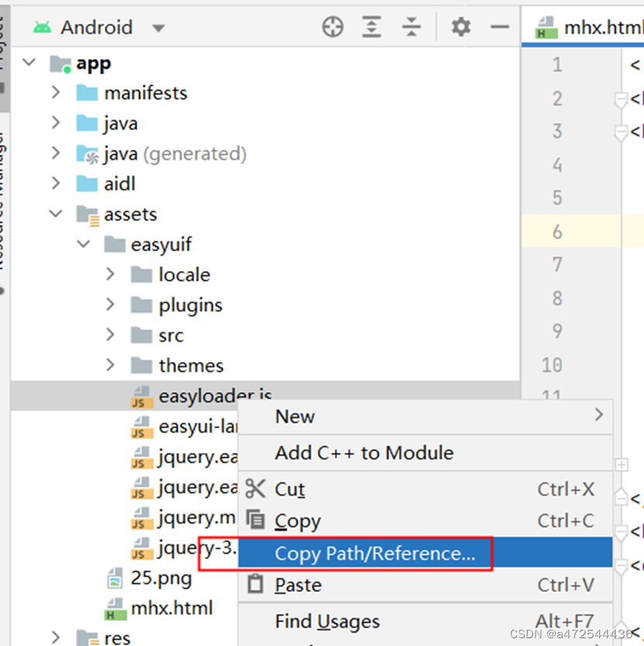Collapse the app node

pos(28,64)
